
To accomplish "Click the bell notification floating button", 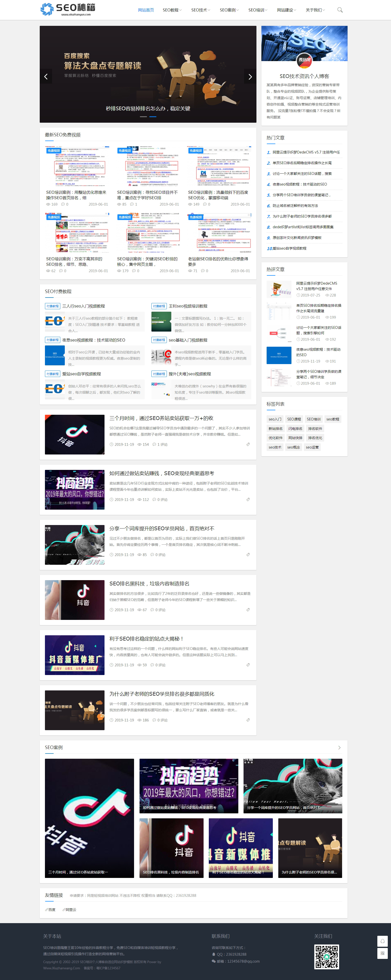I will pyautogui.click(x=382, y=941).
